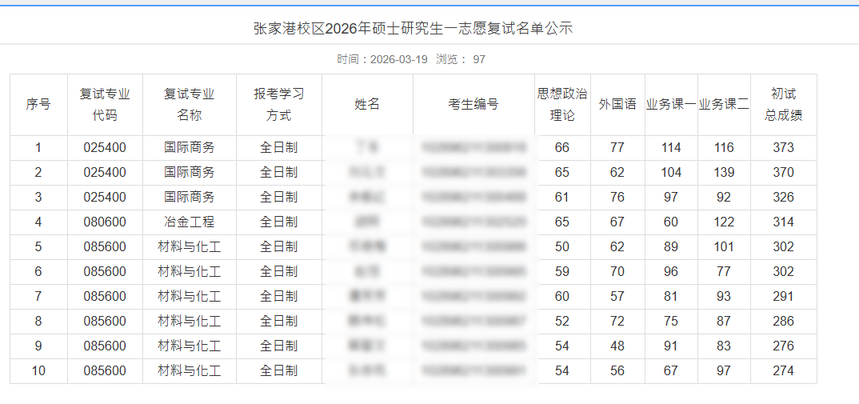This screenshot has width=859, height=404.
Task: Click 国际商务 in row 2
Action: coord(189,172)
